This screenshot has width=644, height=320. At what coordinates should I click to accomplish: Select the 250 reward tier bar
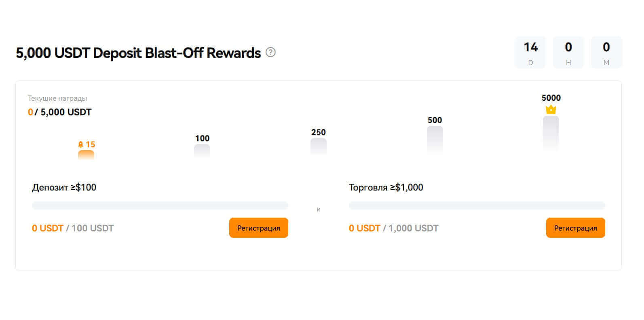(319, 146)
